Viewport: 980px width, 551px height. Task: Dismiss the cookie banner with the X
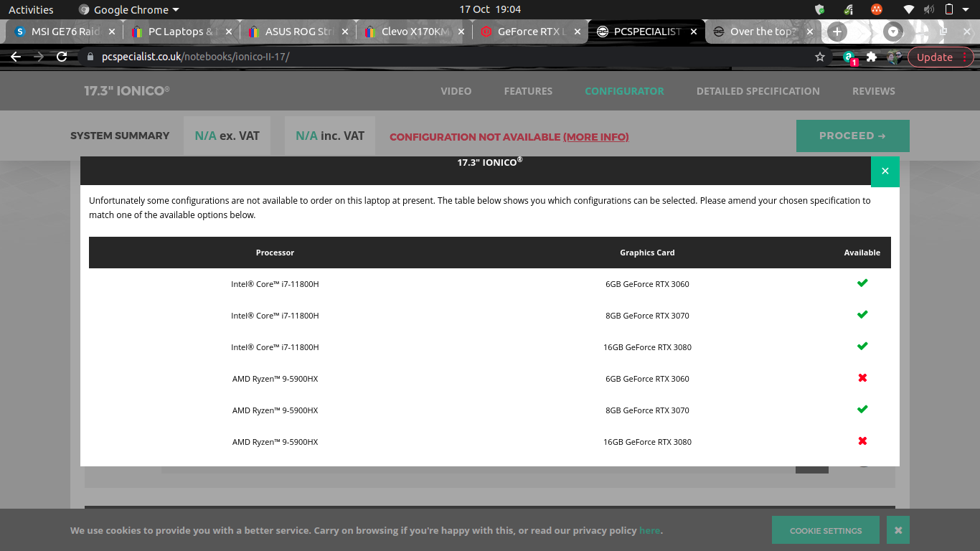coord(898,530)
